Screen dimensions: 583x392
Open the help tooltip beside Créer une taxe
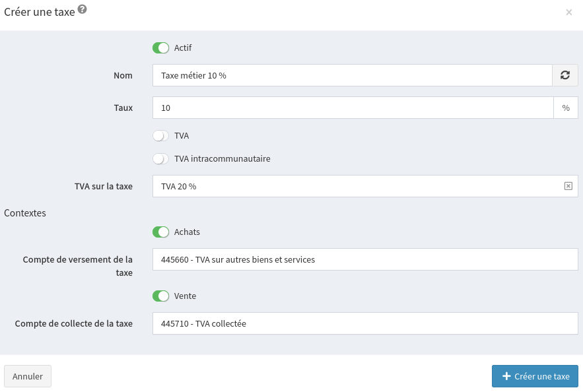pos(83,9)
